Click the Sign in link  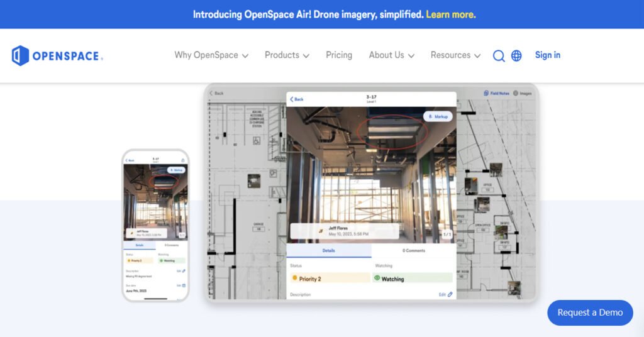548,55
